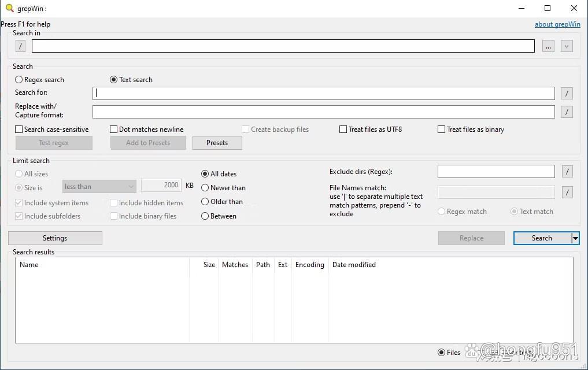
Task: Start the search with Search button
Action: tap(542, 238)
